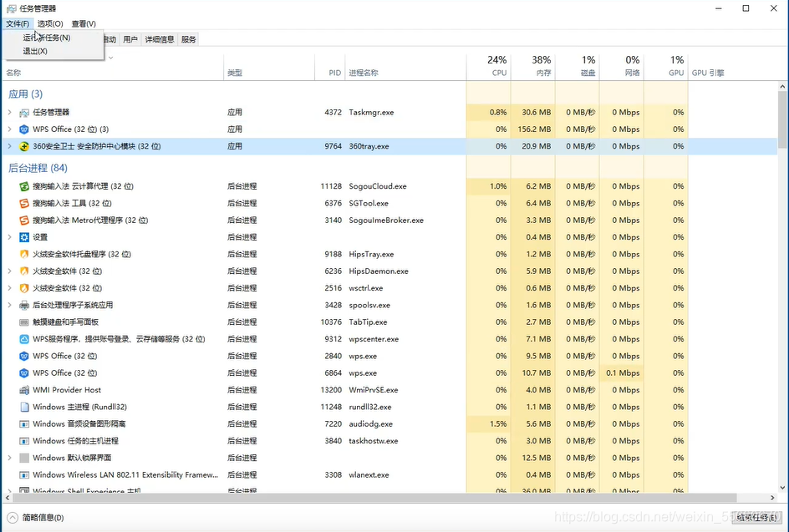Click the 搜狗输入法 Metro代理程序 icon
Screen dimensions: 789x532
coord(24,220)
